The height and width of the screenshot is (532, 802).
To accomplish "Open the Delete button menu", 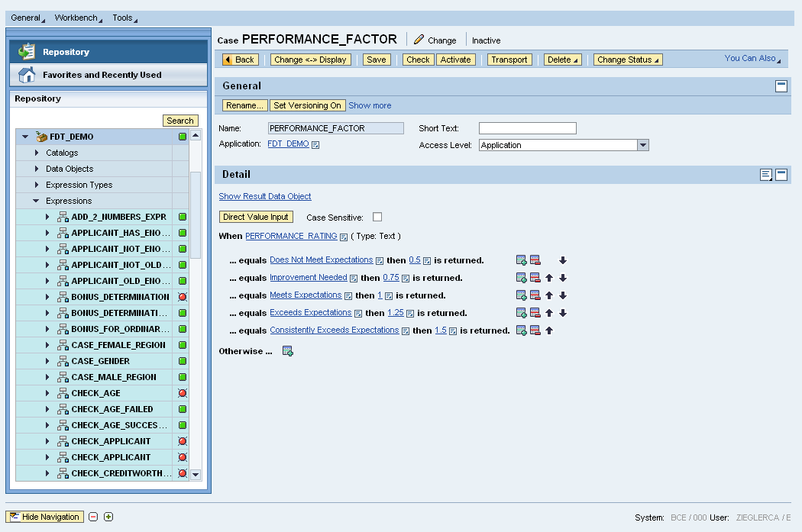I will pyautogui.click(x=562, y=60).
